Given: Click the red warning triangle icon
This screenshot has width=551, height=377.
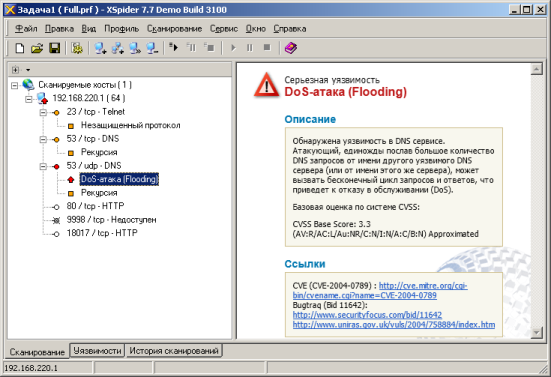Looking at the screenshot, I should pyautogui.click(x=266, y=85).
